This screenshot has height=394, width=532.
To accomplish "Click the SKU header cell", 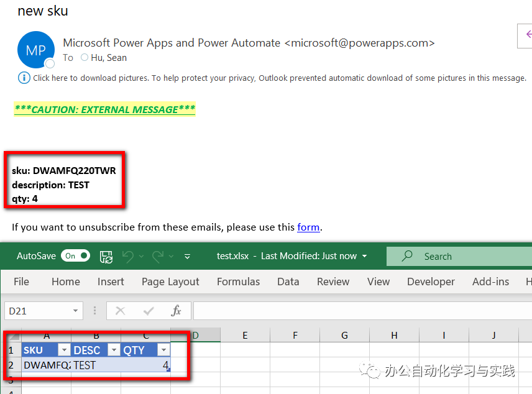I will [x=46, y=350].
